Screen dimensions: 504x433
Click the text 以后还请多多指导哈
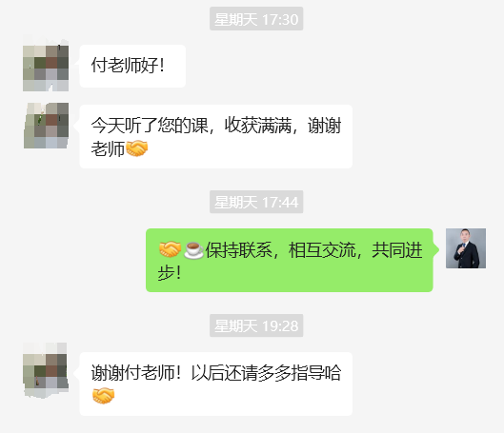pos(266,373)
